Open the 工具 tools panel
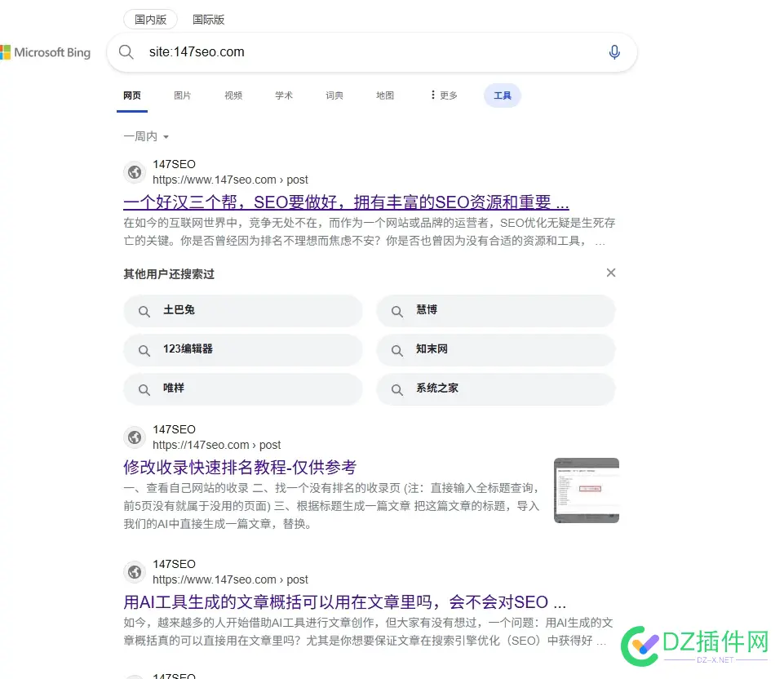This screenshot has width=784, height=679. (502, 95)
